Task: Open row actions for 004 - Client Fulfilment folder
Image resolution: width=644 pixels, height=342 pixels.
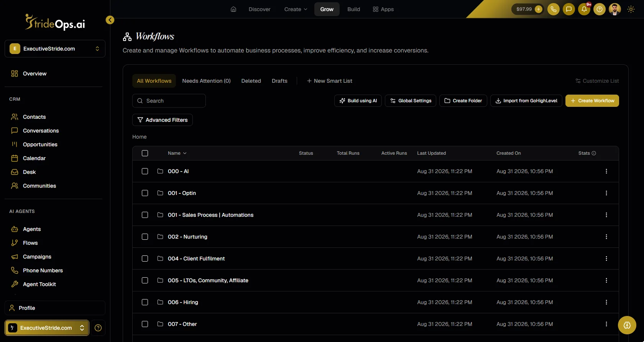Action: [x=606, y=259]
